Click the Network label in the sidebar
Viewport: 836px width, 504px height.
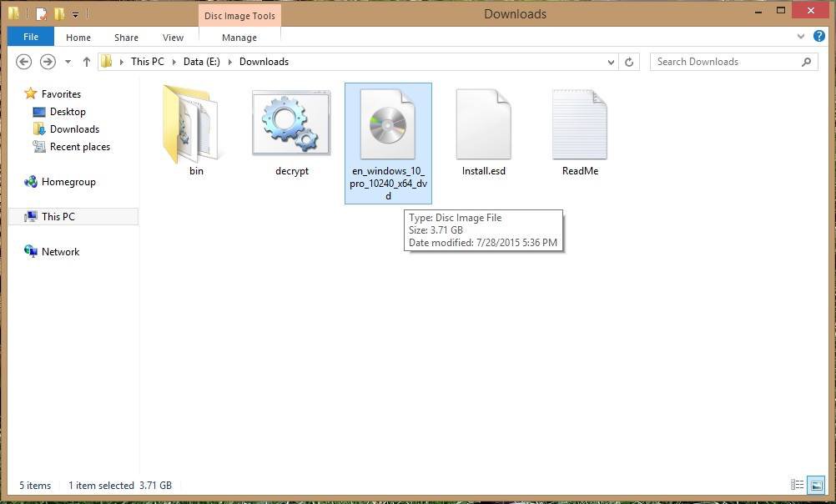pos(60,252)
